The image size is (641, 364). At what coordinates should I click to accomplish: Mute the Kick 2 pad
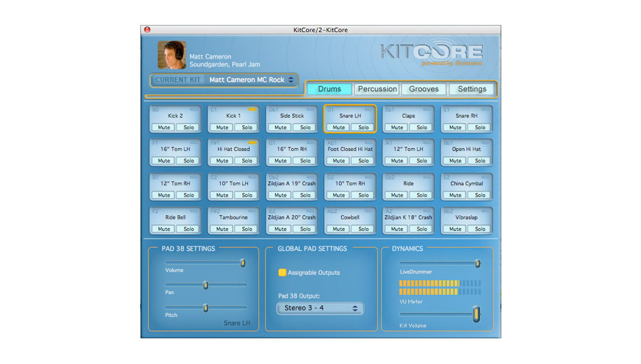tap(164, 128)
